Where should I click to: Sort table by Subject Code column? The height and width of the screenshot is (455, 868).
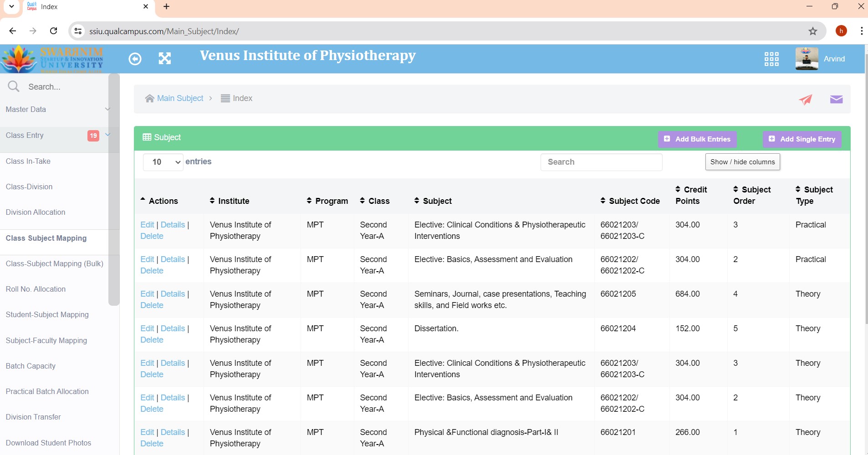630,201
